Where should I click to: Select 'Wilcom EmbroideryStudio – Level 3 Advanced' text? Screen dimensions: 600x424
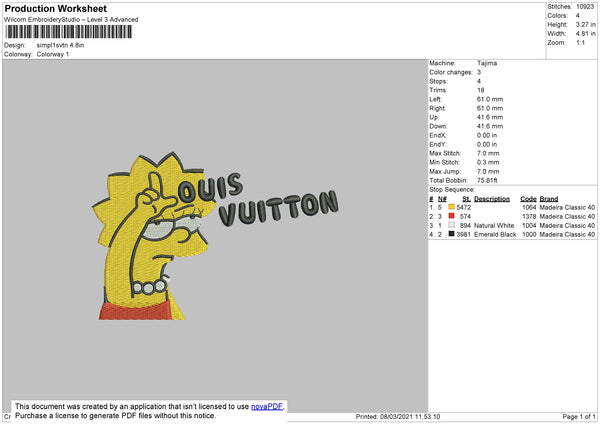point(71,20)
